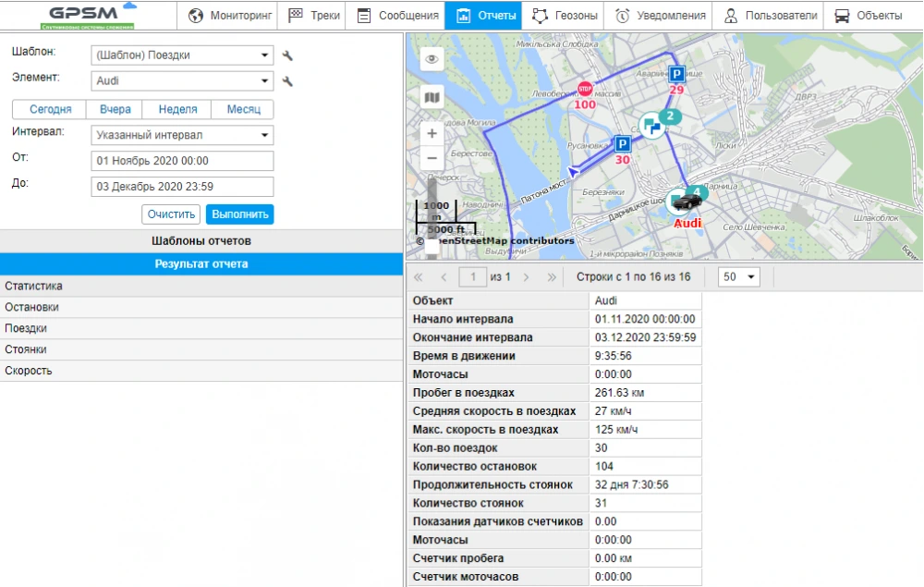The height and width of the screenshot is (587, 924).
Task: Open the rows-per-page dropdown showing 50
Action: (x=738, y=276)
